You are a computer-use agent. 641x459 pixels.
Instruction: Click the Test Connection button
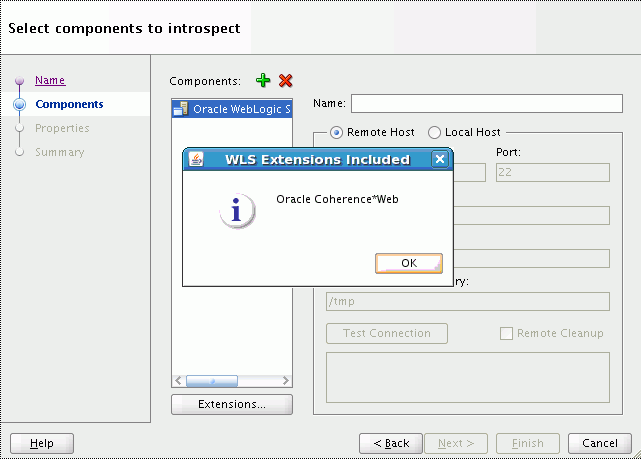(x=387, y=334)
